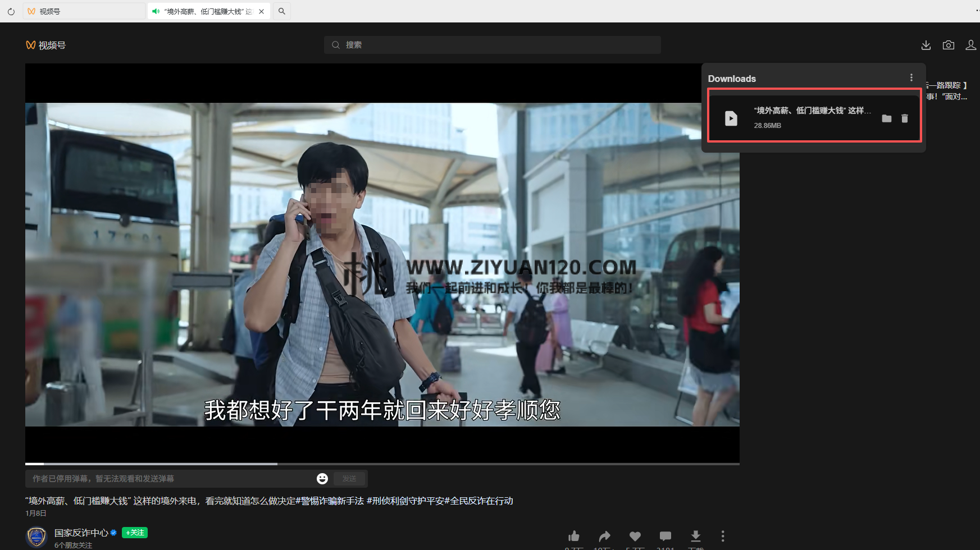Click the search magnifier in the tab strip

tap(281, 11)
